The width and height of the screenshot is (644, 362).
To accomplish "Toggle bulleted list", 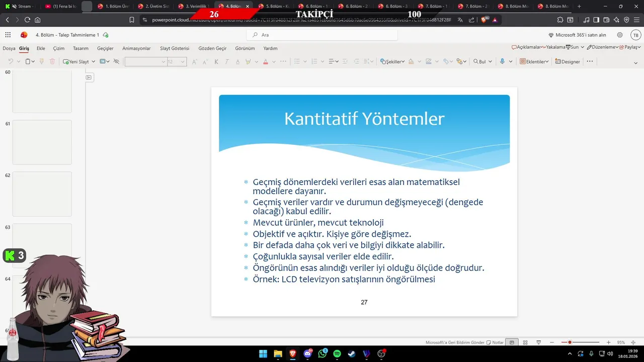I will (x=297, y=61).
